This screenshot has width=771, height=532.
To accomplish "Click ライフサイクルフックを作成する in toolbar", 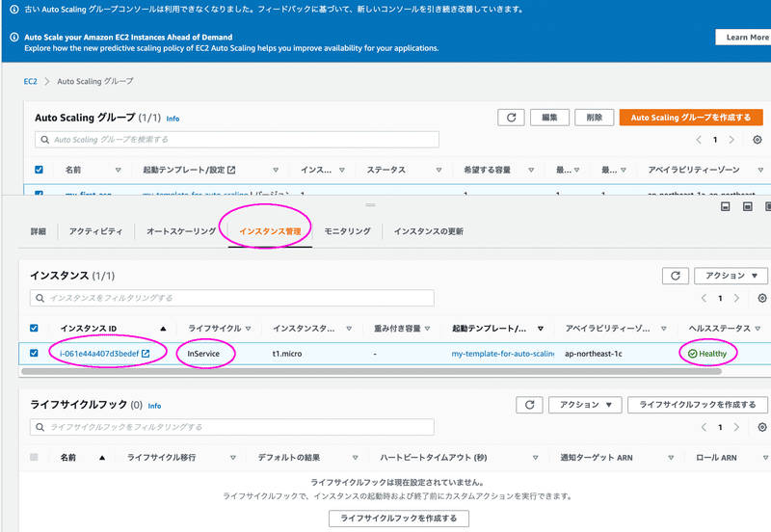I will 697,405.
